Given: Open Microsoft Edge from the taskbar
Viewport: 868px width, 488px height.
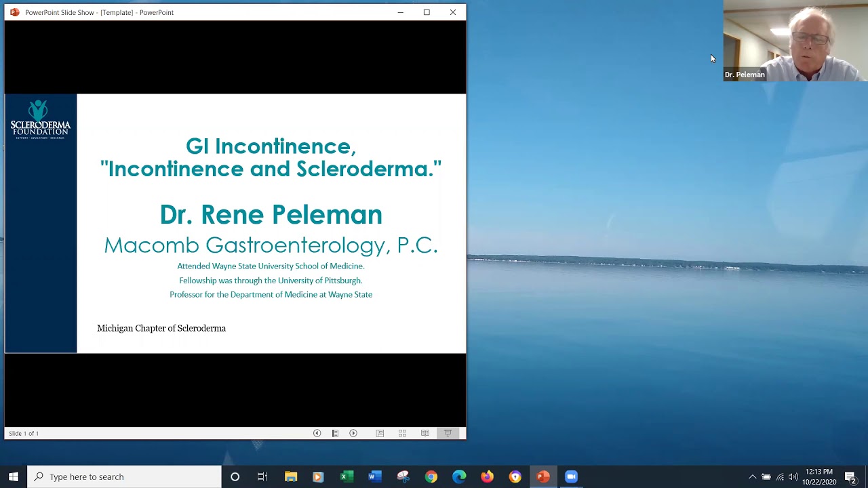Looking at the screenshot, I should (x=459, y=476).
